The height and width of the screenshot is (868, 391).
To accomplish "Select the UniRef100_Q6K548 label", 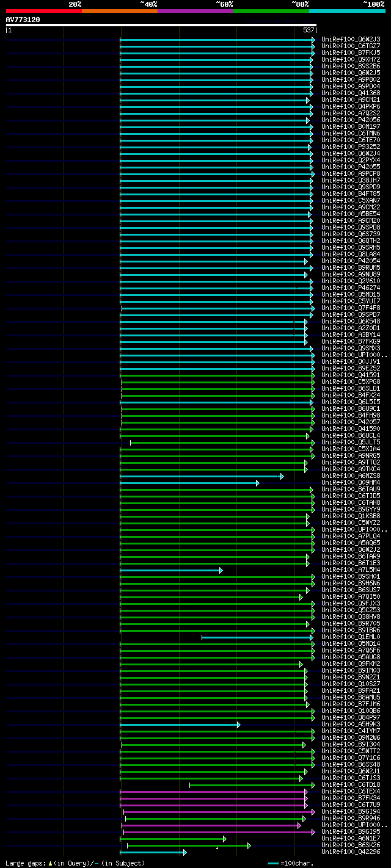I will point(351,321).
